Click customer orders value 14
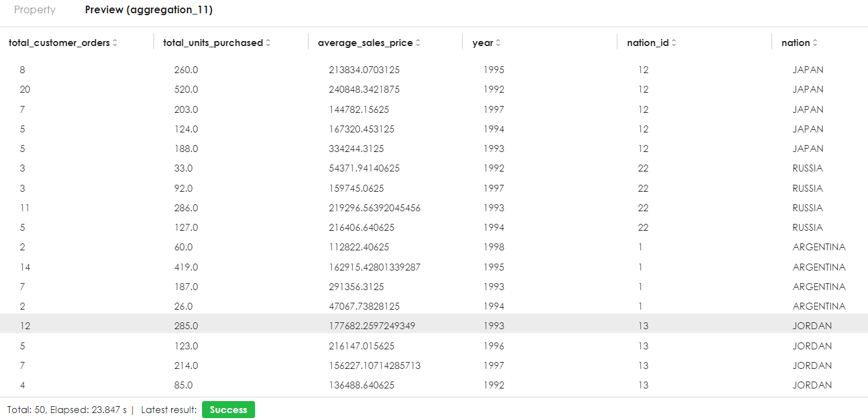 (x=25, y=267)
